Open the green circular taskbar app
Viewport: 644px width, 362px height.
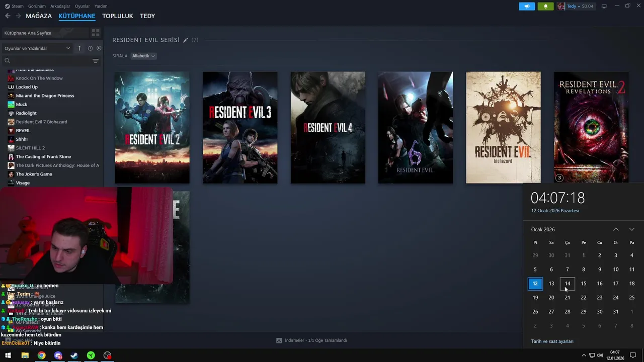(91, 355)
